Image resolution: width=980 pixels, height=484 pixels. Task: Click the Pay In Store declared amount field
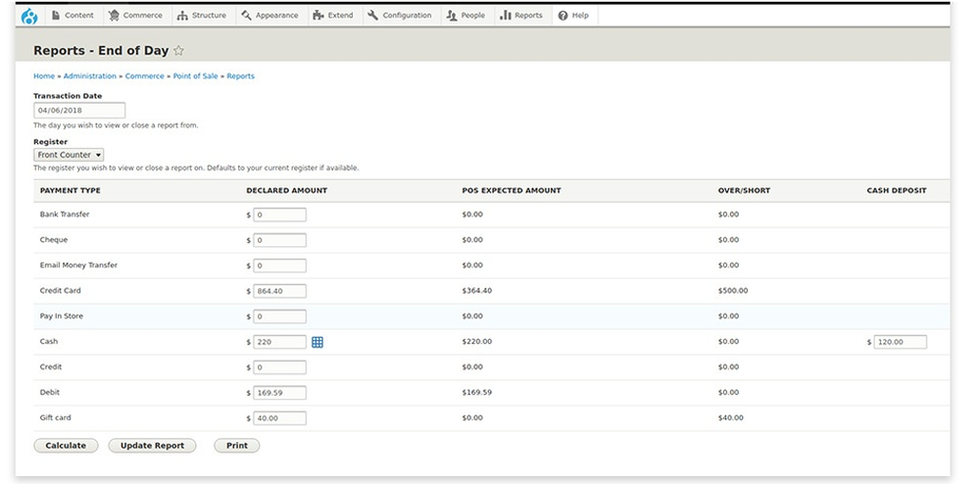tap(279, 316)
